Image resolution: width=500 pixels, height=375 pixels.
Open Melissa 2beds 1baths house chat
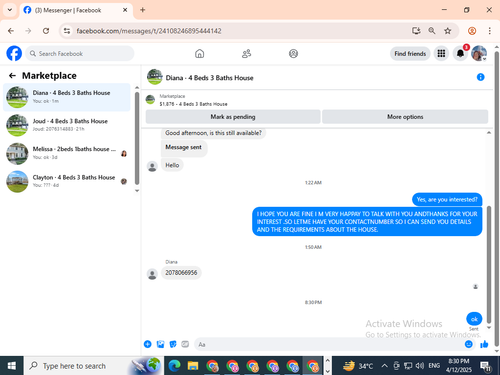(67, 153)
